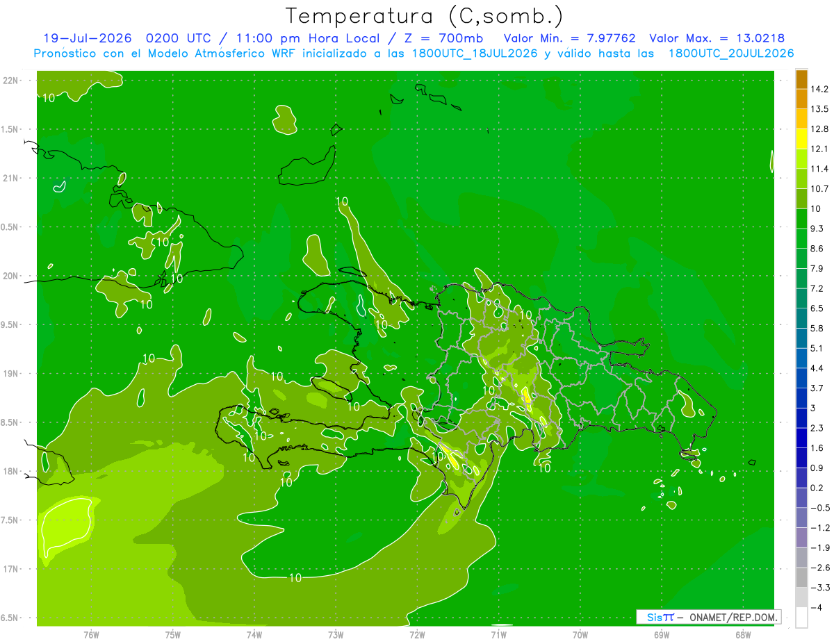The height and width of the screenshot is (644, 834).
Task: Click the 4.4 colorbar value
Action: click(817, 368)
